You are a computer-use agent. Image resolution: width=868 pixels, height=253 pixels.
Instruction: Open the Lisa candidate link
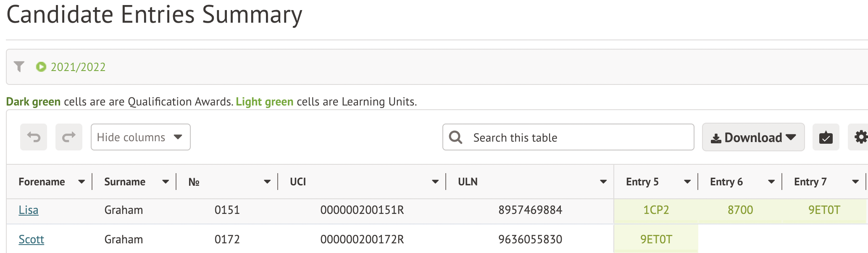click(29, 210)
